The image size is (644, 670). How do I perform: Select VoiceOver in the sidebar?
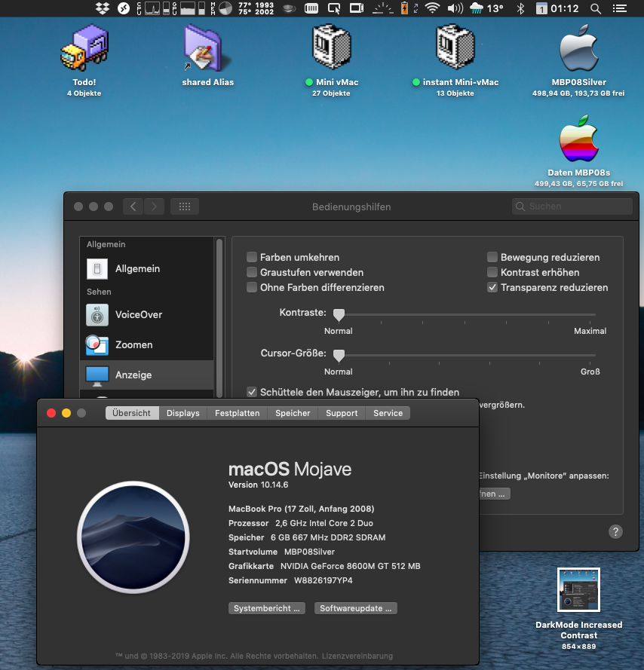(x=147, y=315)
